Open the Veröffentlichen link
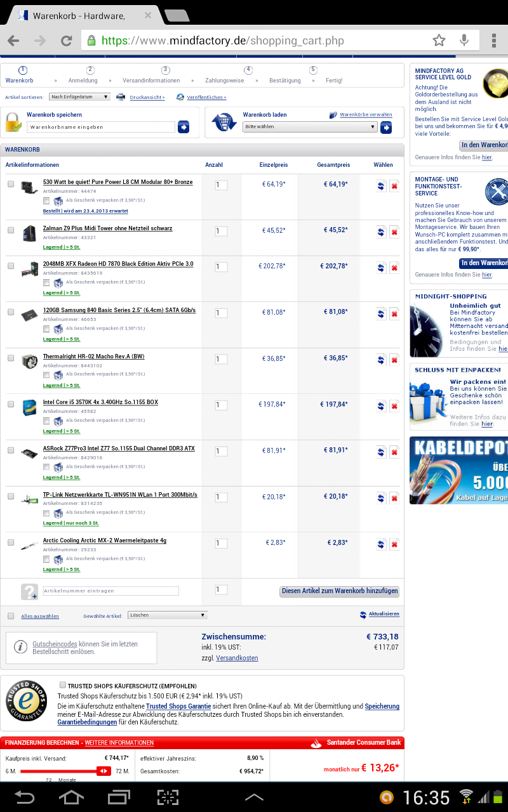 point(206,97)
